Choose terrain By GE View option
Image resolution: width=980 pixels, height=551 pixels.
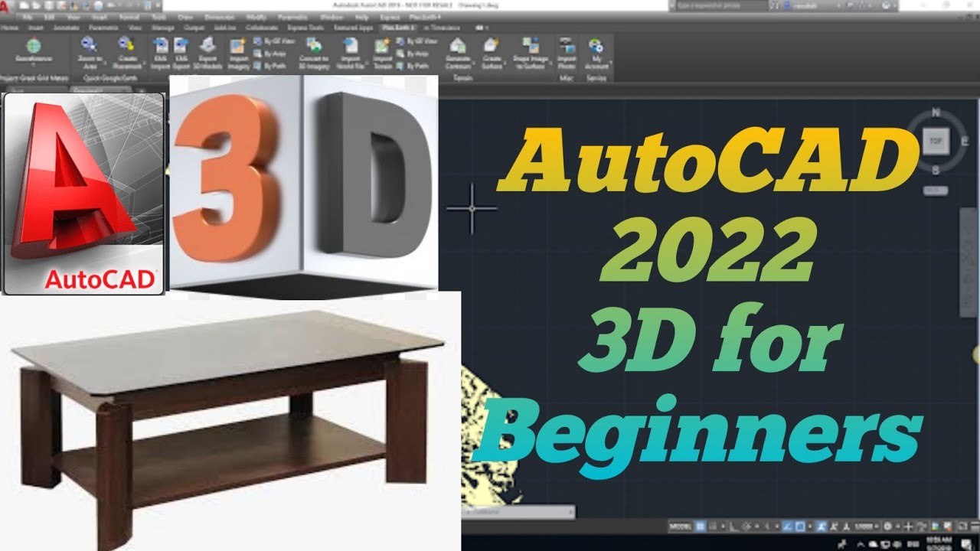tap(417, 40)
